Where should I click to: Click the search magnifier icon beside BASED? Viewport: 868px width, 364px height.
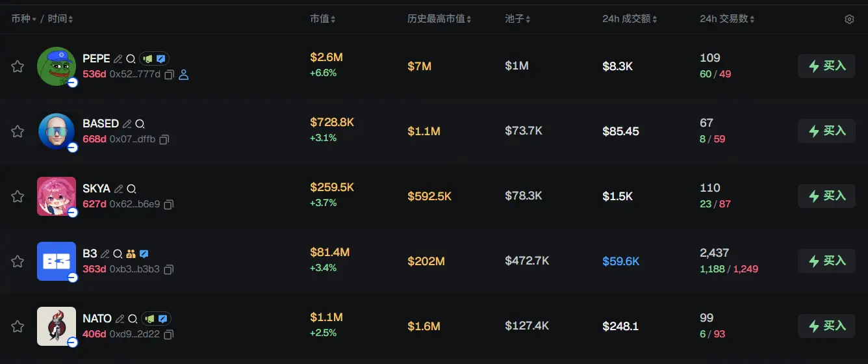[140, 123]
